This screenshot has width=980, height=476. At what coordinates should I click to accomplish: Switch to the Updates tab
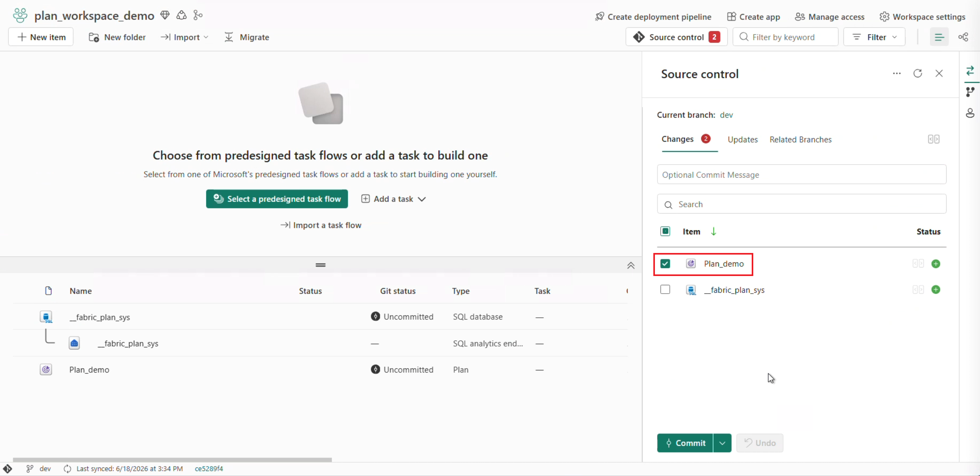742,140
